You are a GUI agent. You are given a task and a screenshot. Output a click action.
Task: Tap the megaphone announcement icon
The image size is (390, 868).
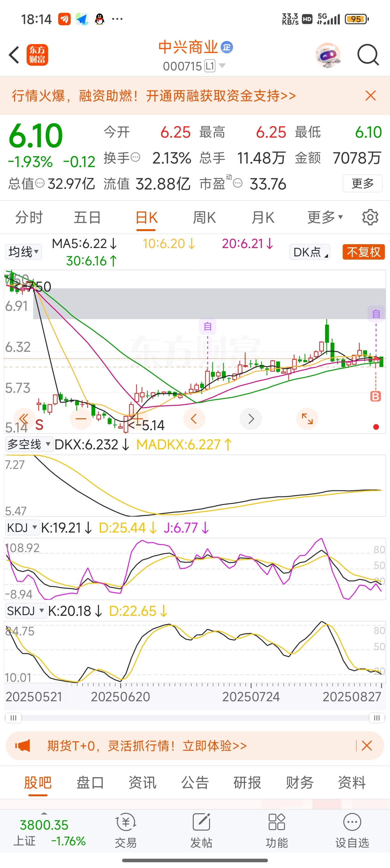23,746
